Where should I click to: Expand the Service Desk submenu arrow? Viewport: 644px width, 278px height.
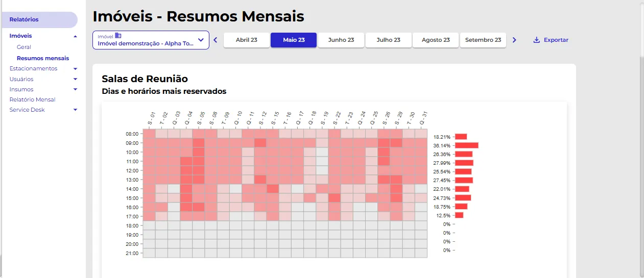75,110
